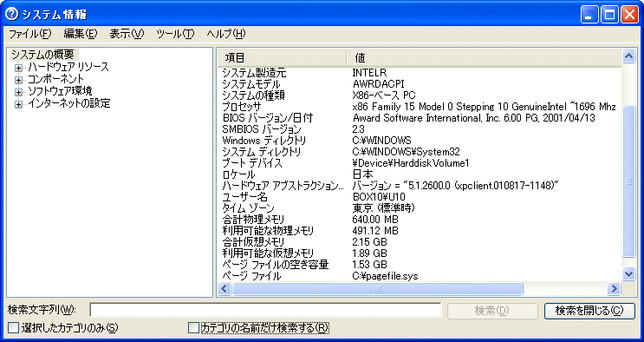The width and height of the screenshot is (644, 342).
Task: Minimize the システム情報 window
Action: coord(589,15)
